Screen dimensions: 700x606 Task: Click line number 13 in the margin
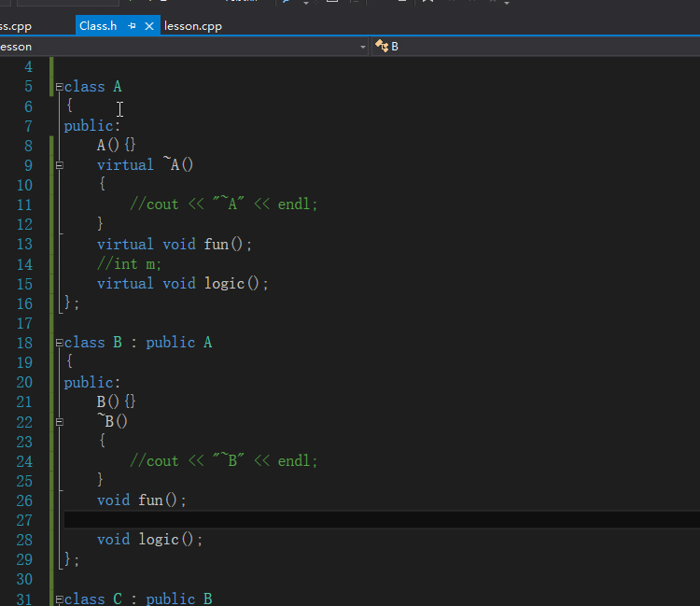point(24,245)
